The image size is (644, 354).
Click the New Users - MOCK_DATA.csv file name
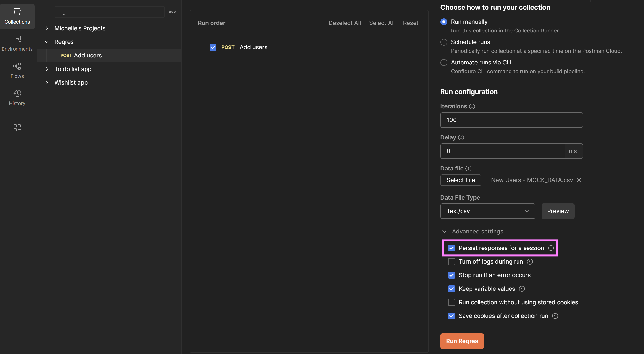click(x=532, y=180)
